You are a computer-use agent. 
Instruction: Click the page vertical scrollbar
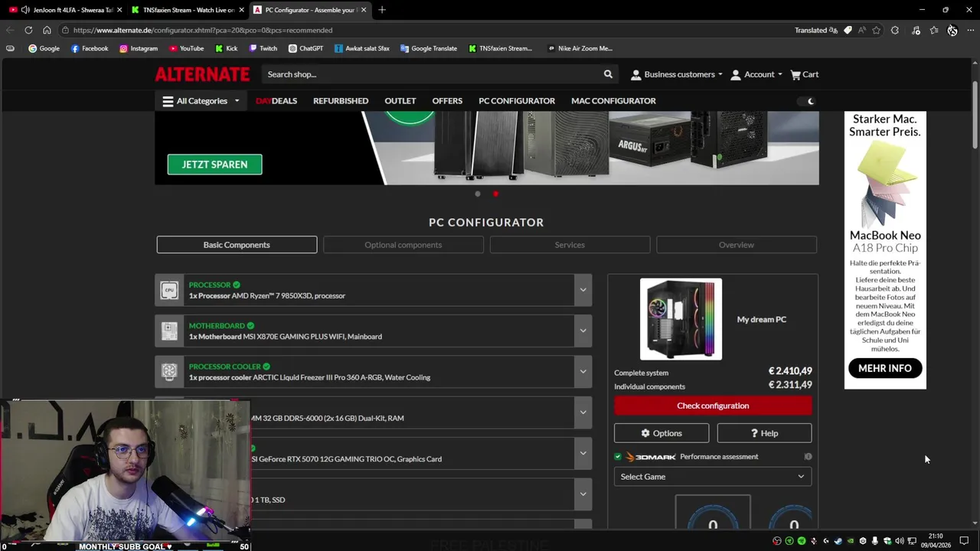coord(975,115)
